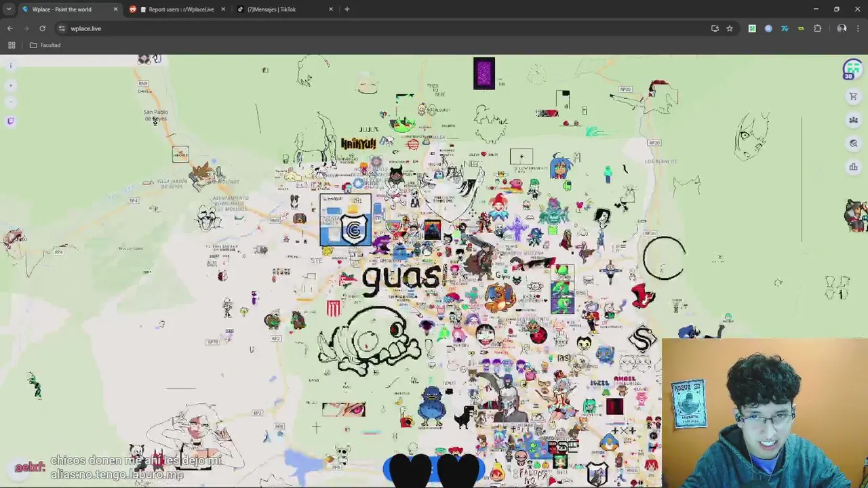This screenshot has width=868, height=488.
Task: Install app icon in address bar
Action: 715,28
